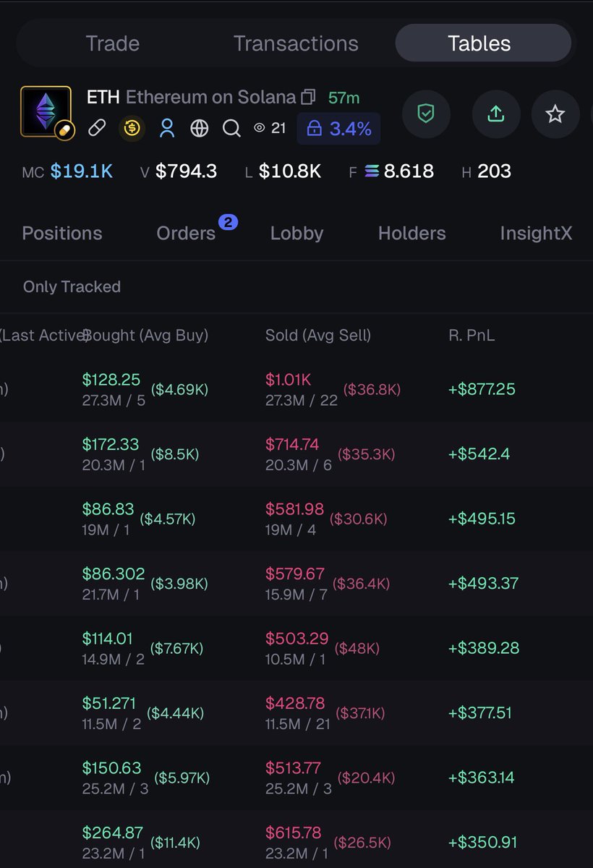Screen dimensions: 593x868
Task: Sort by Bought (Avg Buy) column
Action: pos(145,335)
